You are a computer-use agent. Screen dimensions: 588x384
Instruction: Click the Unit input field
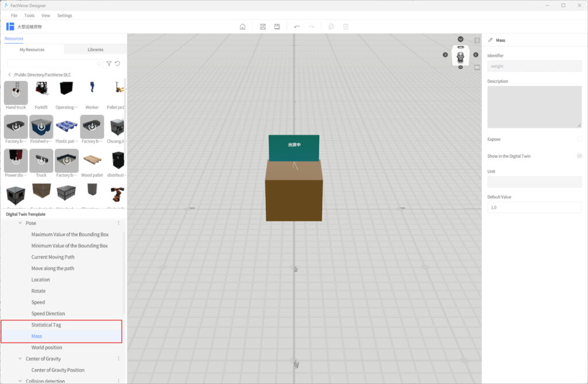click(x=535, y=182)
